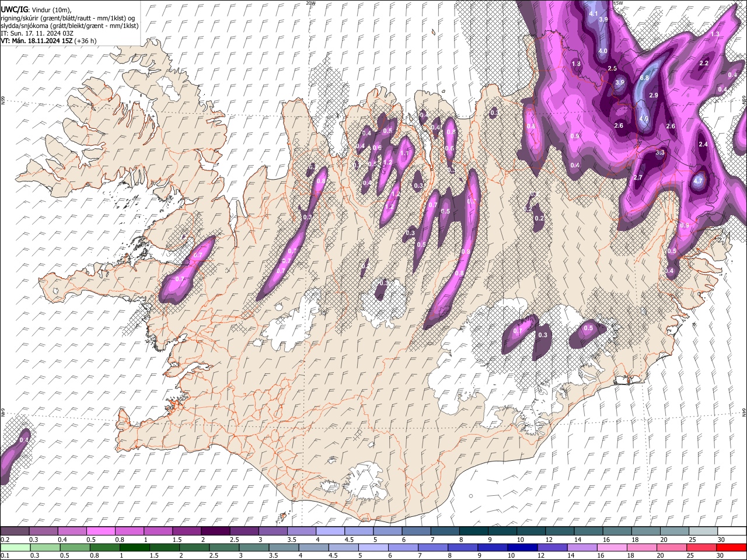747x560 pixels.
Task: Click the 2.2 value label on the map
Action: (704, 63)
